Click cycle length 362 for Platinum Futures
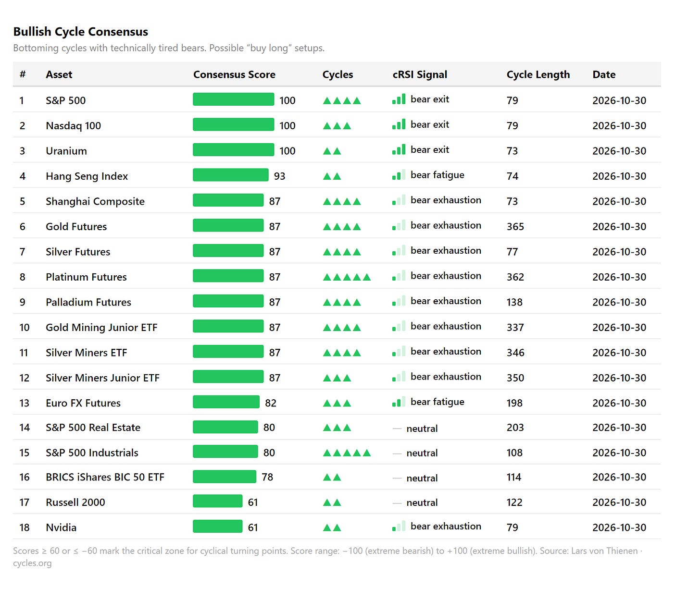 point(515,277)
